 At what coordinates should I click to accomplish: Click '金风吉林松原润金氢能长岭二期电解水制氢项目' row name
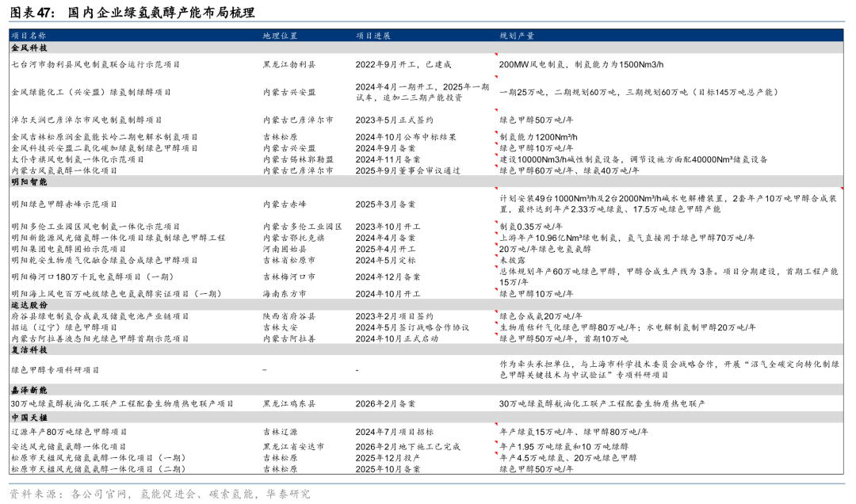click(x=105, y=137)
